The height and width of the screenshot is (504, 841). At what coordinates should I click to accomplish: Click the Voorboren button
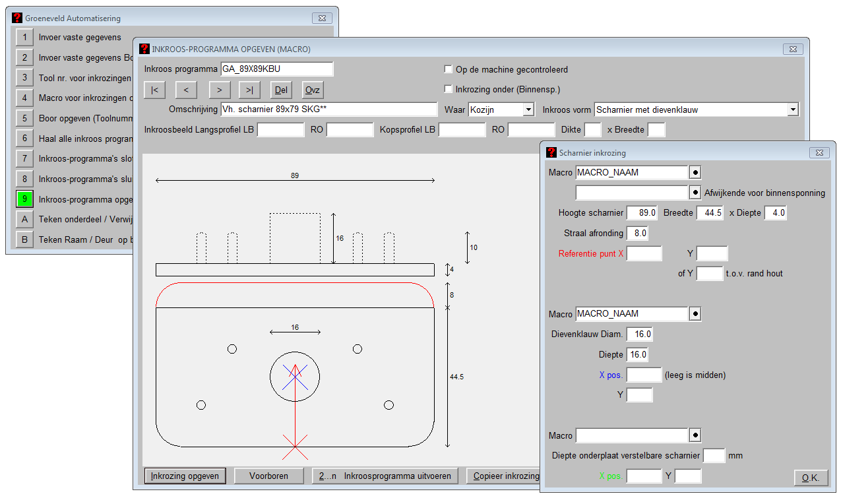coord(268,476)
